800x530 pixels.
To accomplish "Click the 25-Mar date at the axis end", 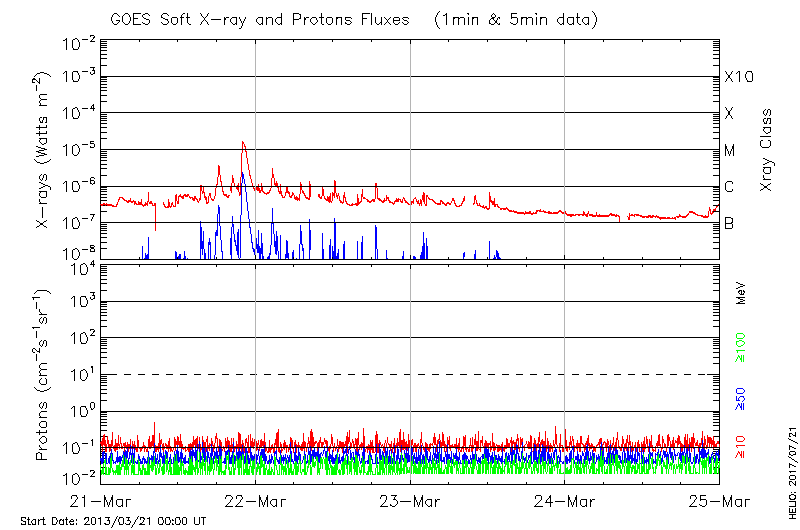I will click(718, 500).
